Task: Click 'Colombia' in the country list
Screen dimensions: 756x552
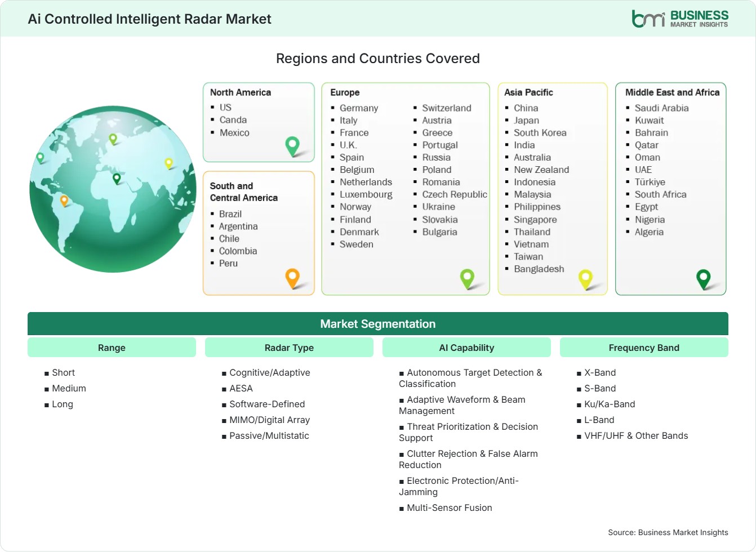Action: coord(238,251)
